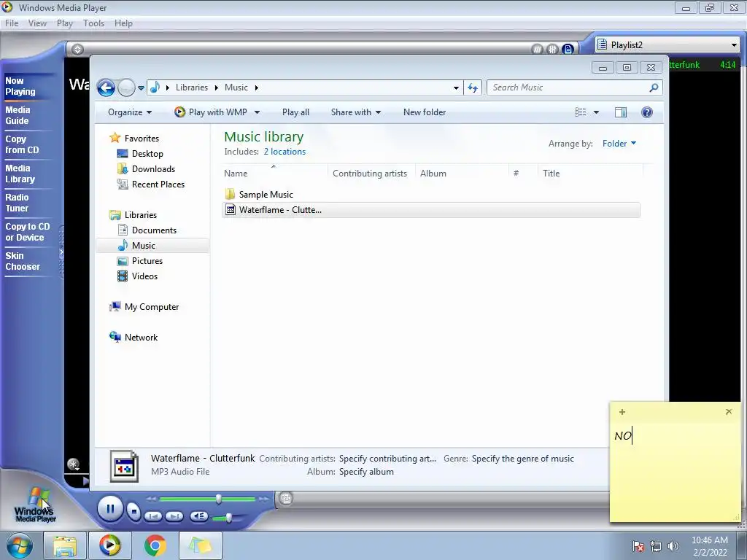Viewport: 747px width, 560px height.
Task: Open the File menu
Action: 12,23
